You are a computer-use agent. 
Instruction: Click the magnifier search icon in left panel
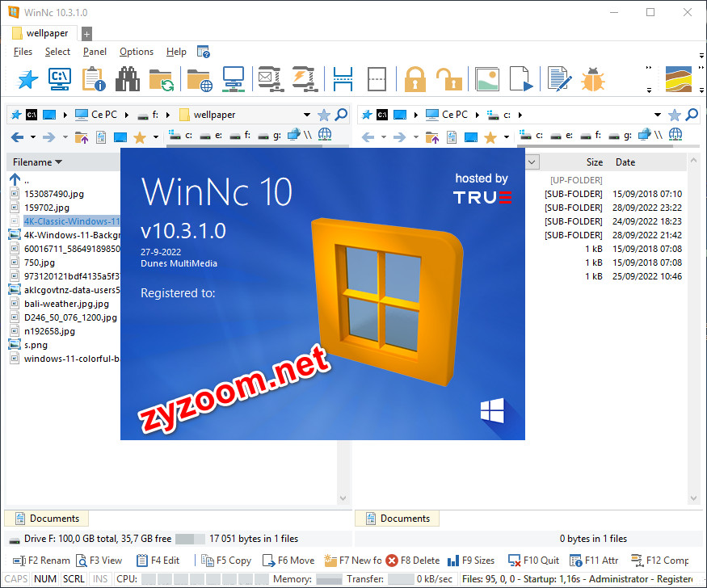coord(341,115)
